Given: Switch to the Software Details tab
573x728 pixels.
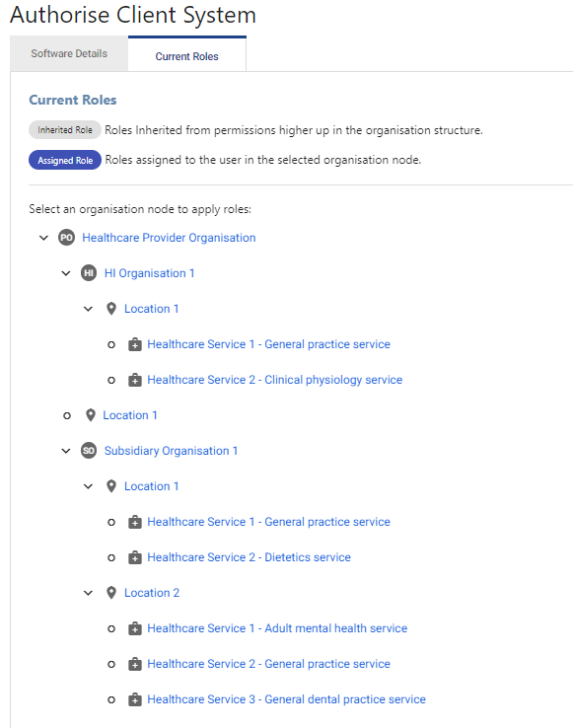Looking at the screenshot, I should coord(69,54).
